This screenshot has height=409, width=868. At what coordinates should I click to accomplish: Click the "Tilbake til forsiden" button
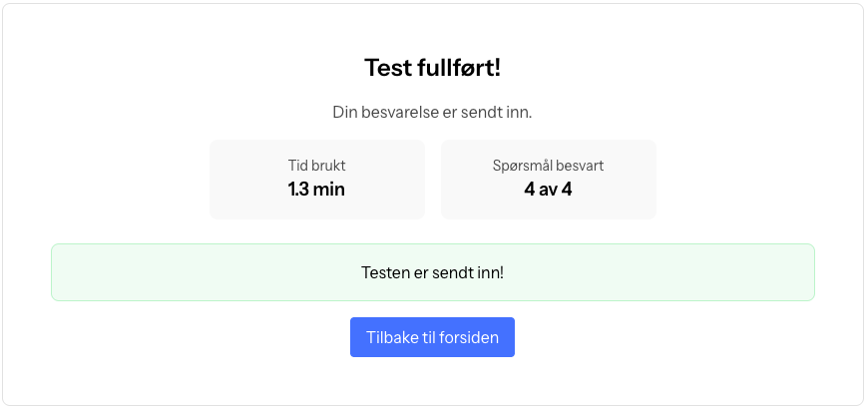(432, 337)
